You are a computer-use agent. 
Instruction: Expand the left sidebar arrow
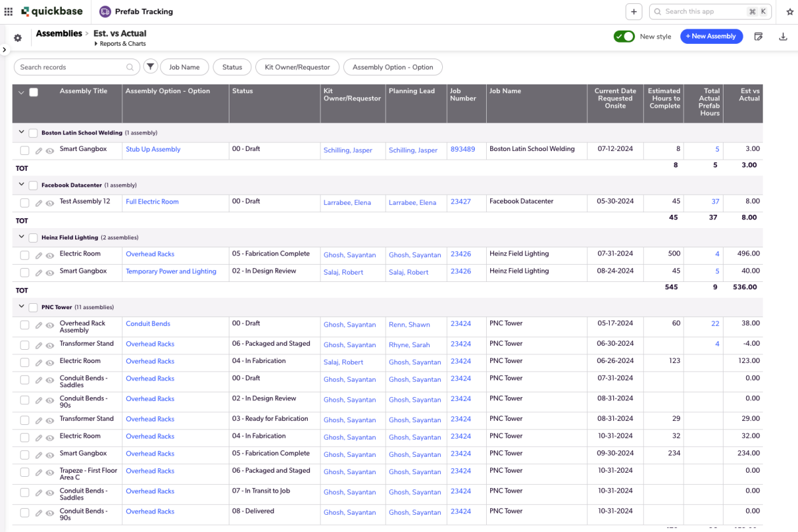5,49
